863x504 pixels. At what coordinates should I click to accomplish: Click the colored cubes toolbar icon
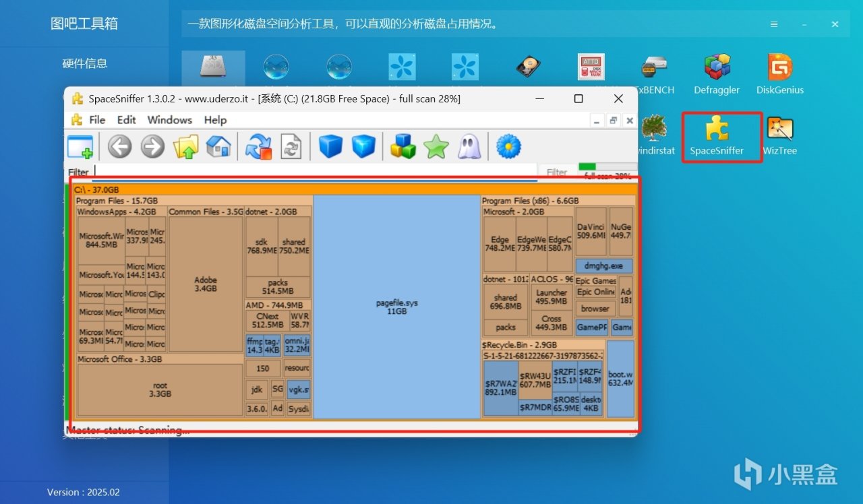click(403, 146)
